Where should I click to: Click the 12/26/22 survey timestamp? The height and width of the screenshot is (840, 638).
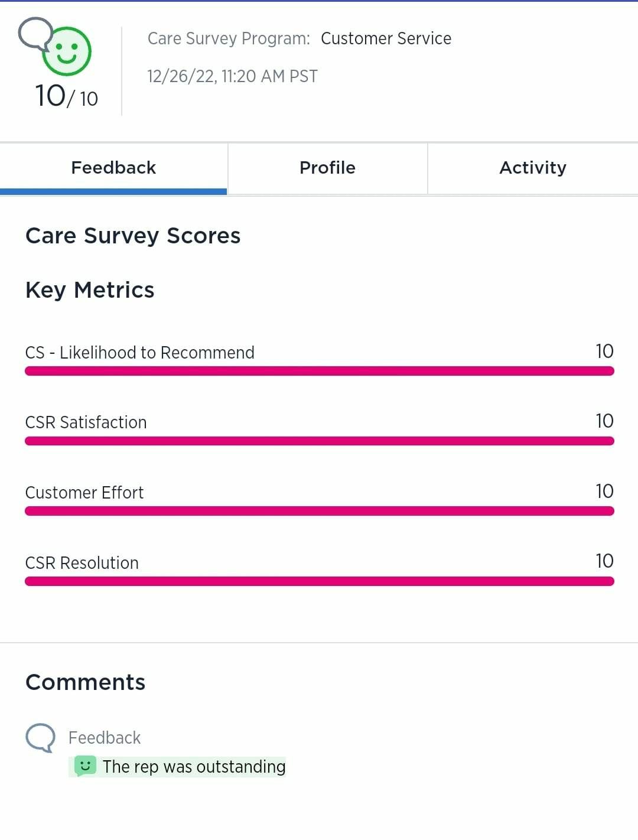coord(232,77)
